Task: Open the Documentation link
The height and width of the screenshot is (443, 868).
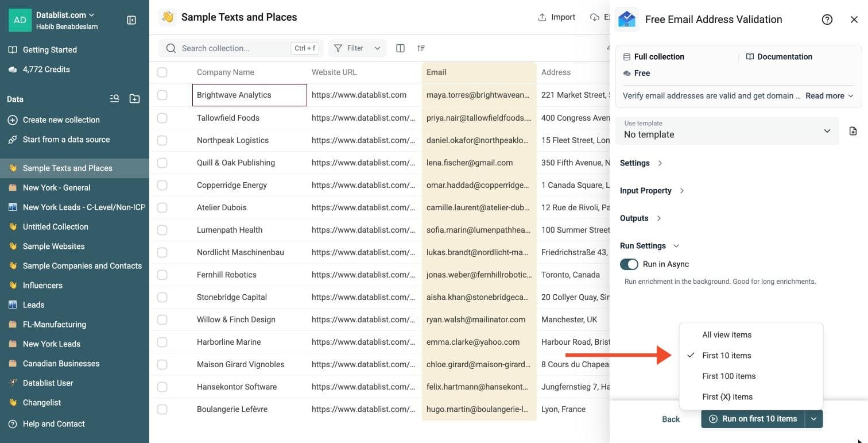Action: (779, 57)
